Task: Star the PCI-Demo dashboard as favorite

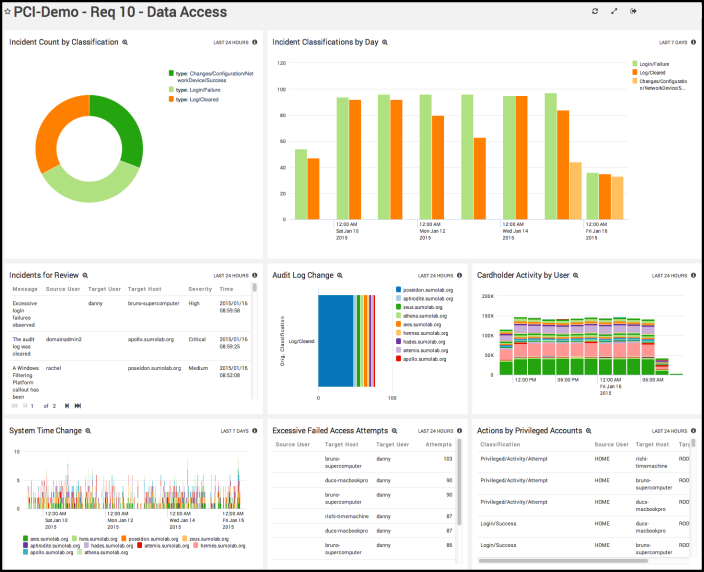Action: click(x=7, y=13)
